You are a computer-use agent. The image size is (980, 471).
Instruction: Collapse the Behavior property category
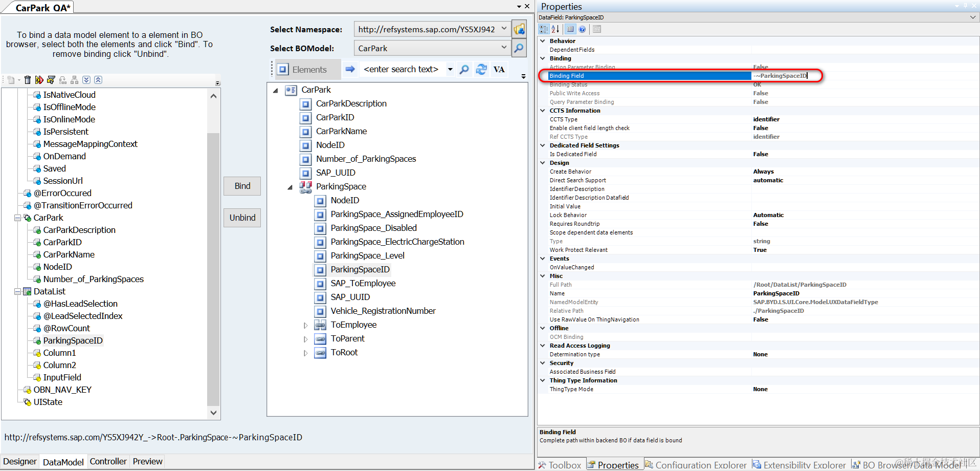pyautogui.click(x=543, y=41)
